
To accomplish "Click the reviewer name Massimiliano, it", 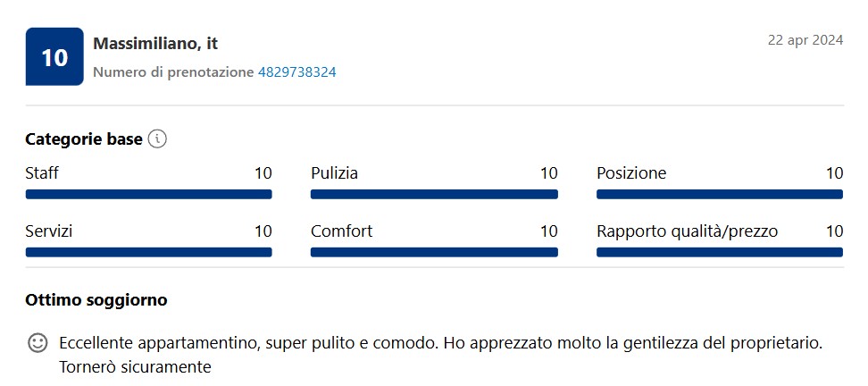I will point(155,44).
